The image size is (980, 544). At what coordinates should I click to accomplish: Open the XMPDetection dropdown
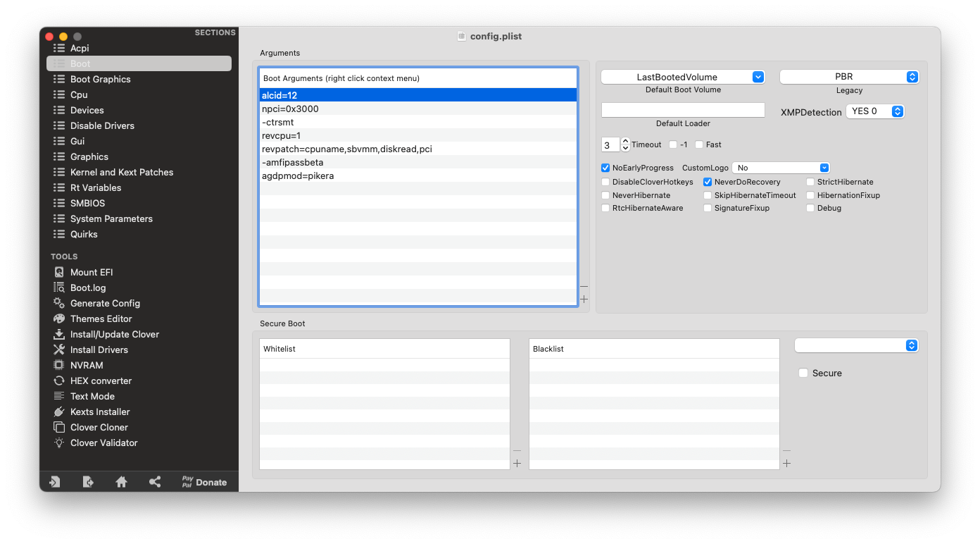(x=875, y=111)
